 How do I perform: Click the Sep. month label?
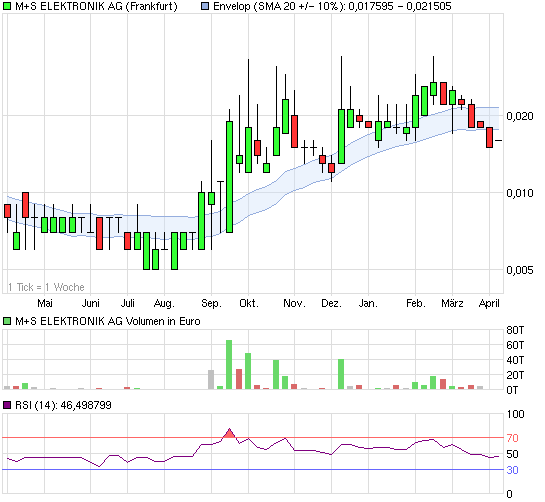click(211, 303)
